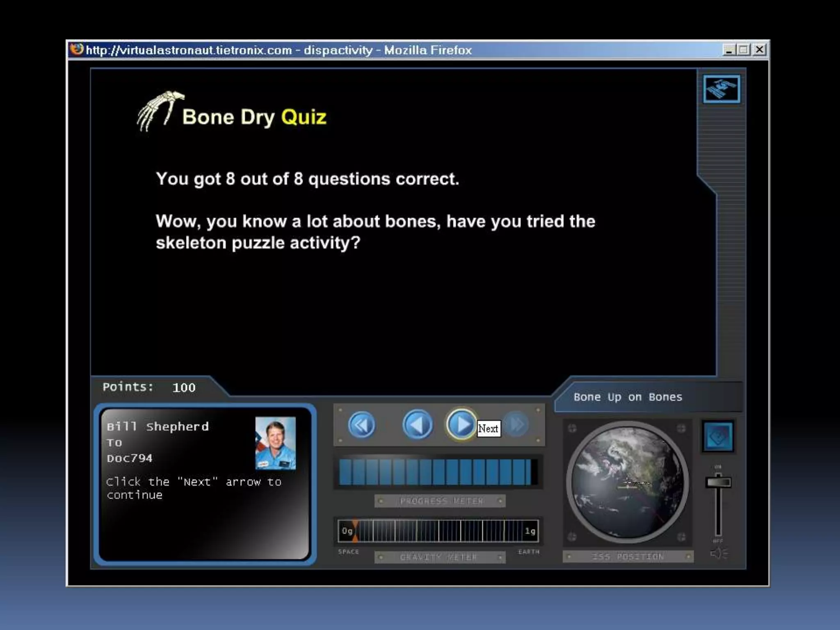Click the Firefox logo in title bar
This screenshot has width=840, height=630.
(77, 50)
